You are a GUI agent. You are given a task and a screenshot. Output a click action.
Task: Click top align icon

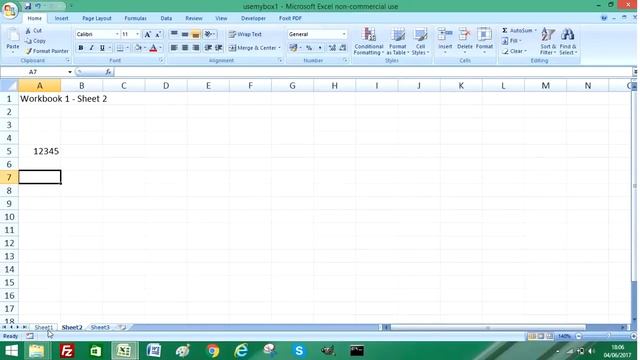point(174,34)
